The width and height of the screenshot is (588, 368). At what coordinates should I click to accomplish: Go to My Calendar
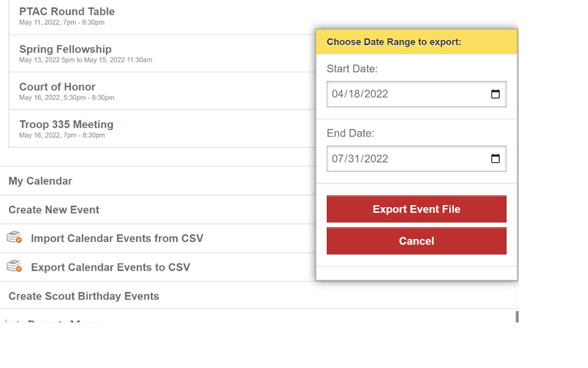point(40,181)
